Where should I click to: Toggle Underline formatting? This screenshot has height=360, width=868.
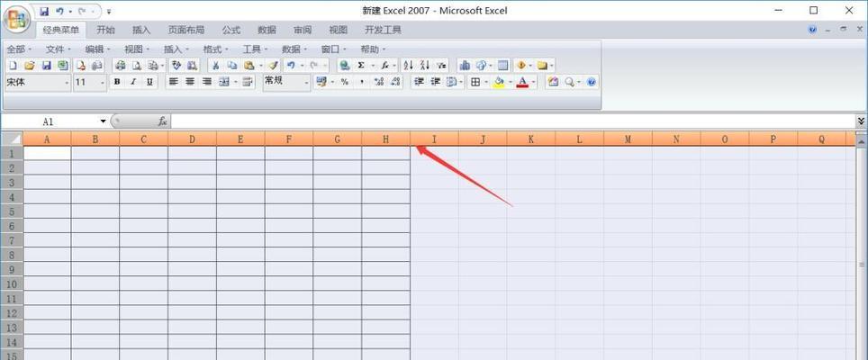pos(149,82)
